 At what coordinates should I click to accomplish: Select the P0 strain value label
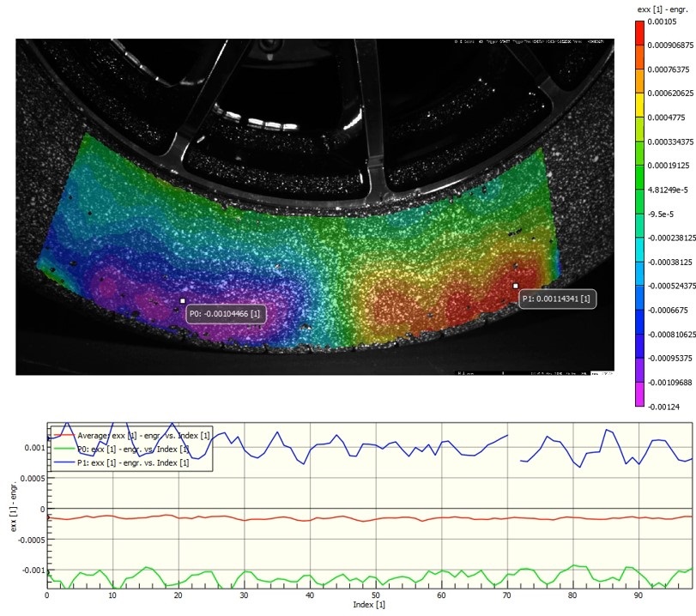(x=226, y=314)
